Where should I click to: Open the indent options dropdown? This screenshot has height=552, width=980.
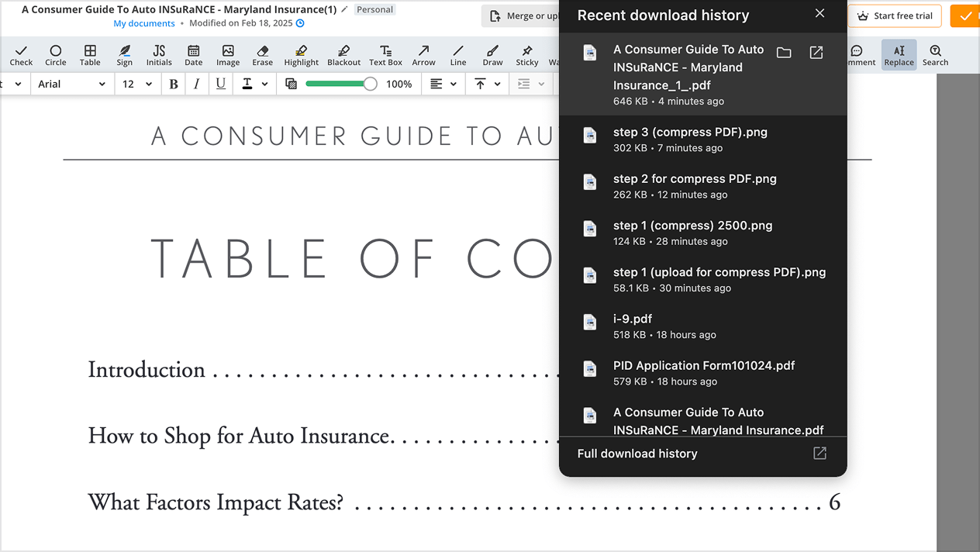(531, 84)
